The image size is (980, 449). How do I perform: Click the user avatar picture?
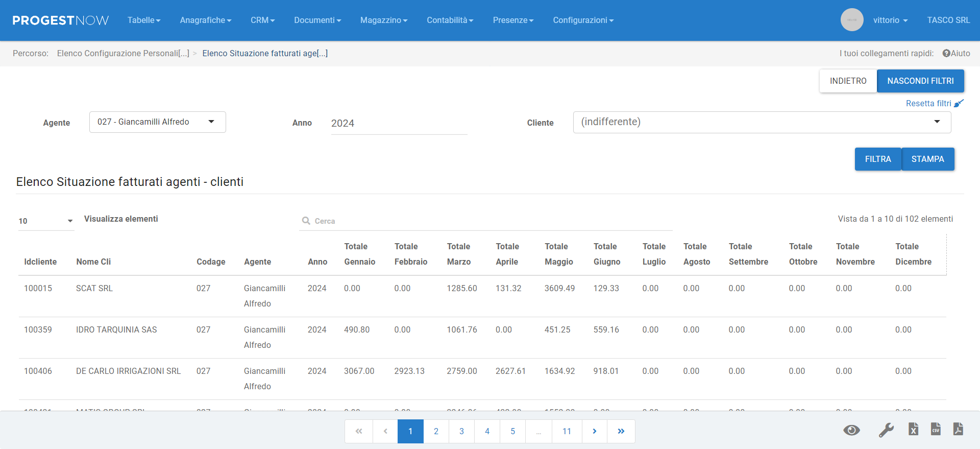click(851, 20)
